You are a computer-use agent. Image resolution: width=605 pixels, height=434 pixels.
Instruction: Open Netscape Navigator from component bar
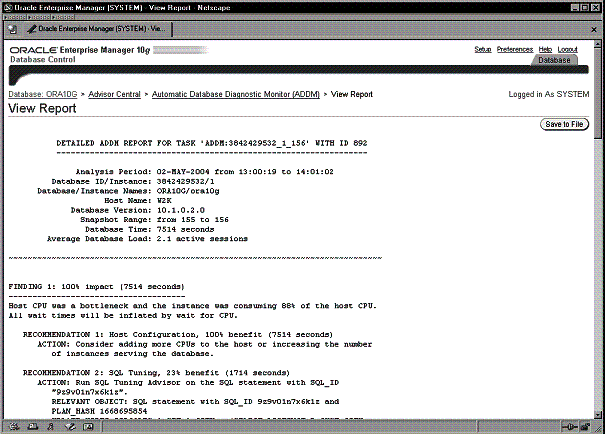(14, 427)
